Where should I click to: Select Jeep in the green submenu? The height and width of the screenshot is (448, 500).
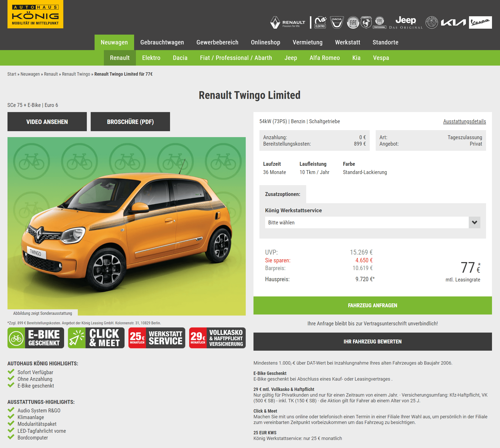point(291,58)
